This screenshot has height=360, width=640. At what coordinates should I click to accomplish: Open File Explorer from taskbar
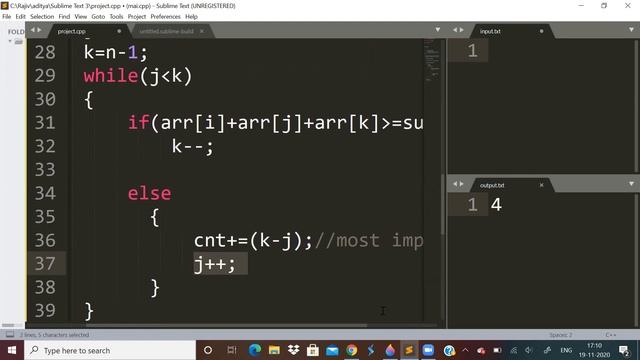tap(274, 350)
